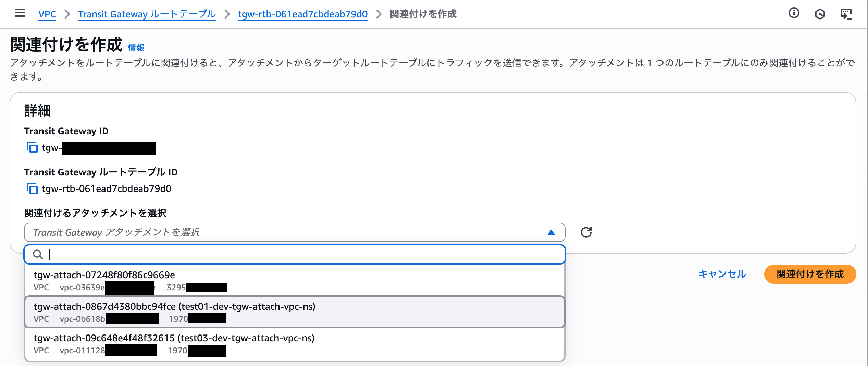The height and width of the screenshot is (366, 868).
Task: Copy the Transit Gateway ID using its copy icon
Action: (32, 148)
